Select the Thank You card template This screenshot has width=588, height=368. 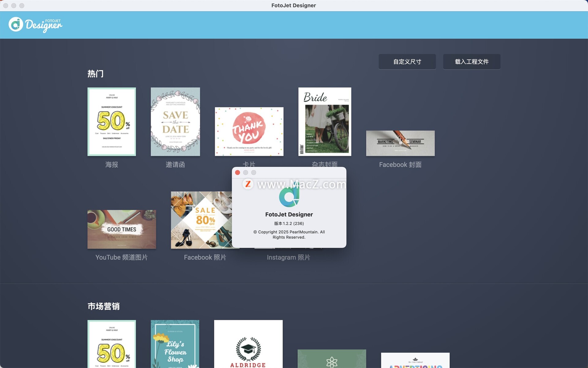(x=249, y=131)
